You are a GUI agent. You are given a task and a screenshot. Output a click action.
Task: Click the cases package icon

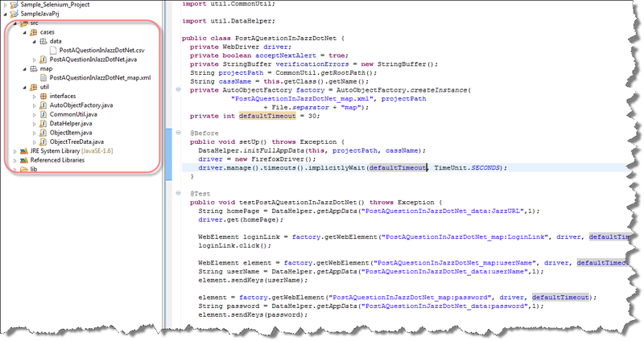[x=34, y=32]
